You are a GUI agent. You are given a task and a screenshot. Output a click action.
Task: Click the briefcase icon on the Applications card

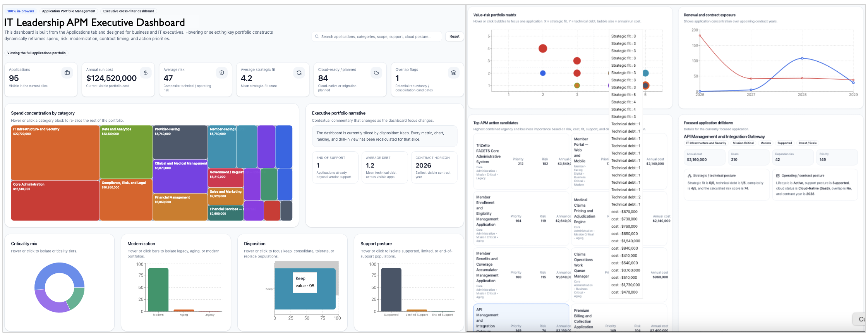pos(67,73)
